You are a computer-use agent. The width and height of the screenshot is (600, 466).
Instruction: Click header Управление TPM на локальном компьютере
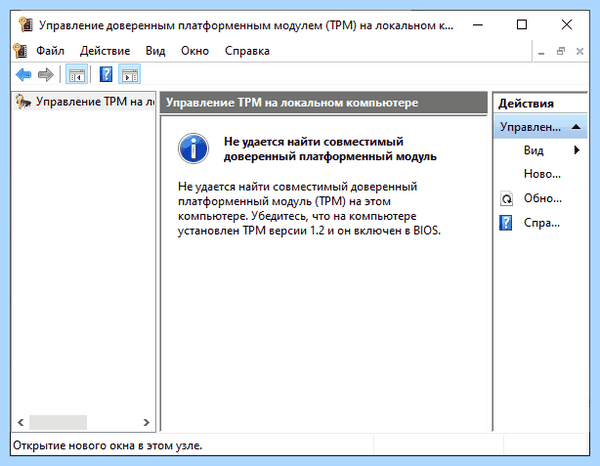292,103
